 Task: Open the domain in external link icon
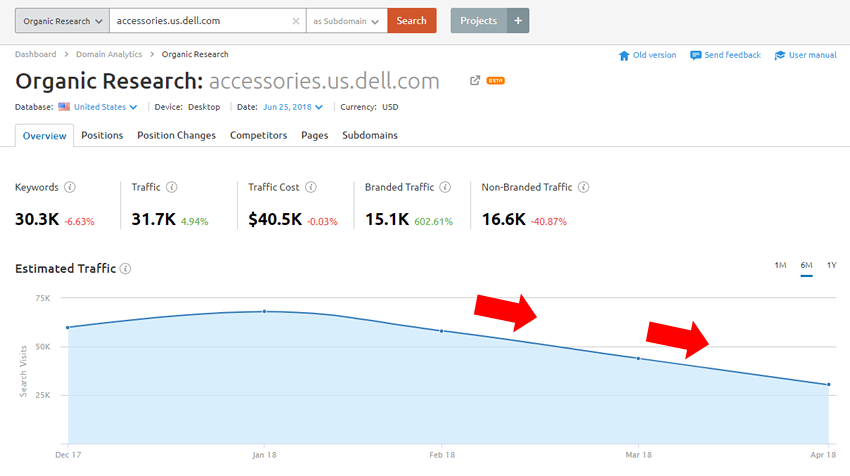point(475,81)
